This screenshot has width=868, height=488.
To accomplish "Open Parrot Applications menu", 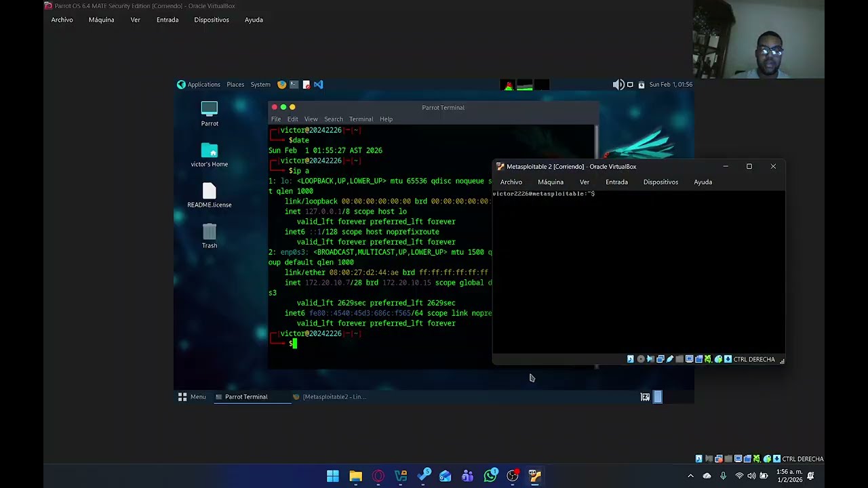I will click(199, 85).
